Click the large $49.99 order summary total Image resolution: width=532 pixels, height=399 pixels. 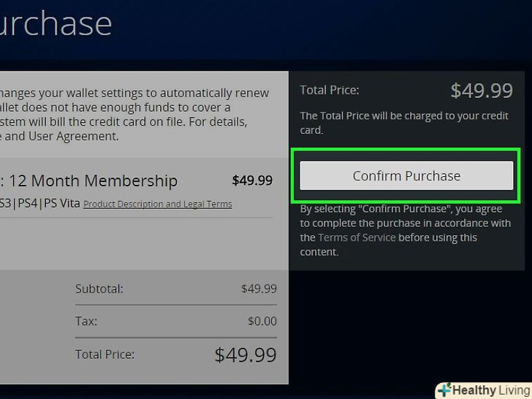pos(246,355)
